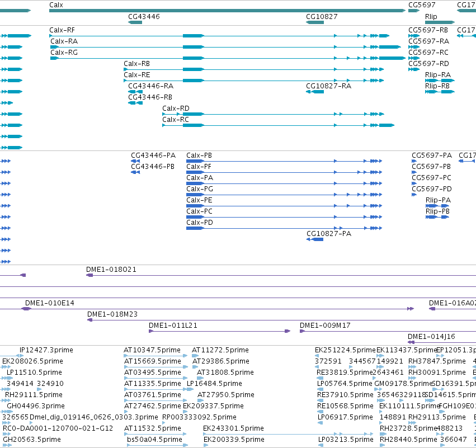
Task: Open BAC label DME1-018M23
Action: click(x=112, y=314)
